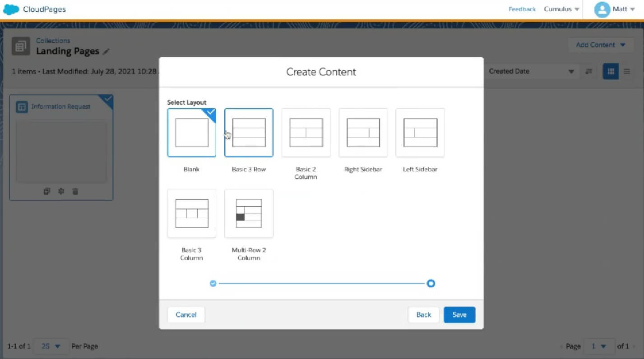Select the Left Sidebar layout

[x=420, y=133]
